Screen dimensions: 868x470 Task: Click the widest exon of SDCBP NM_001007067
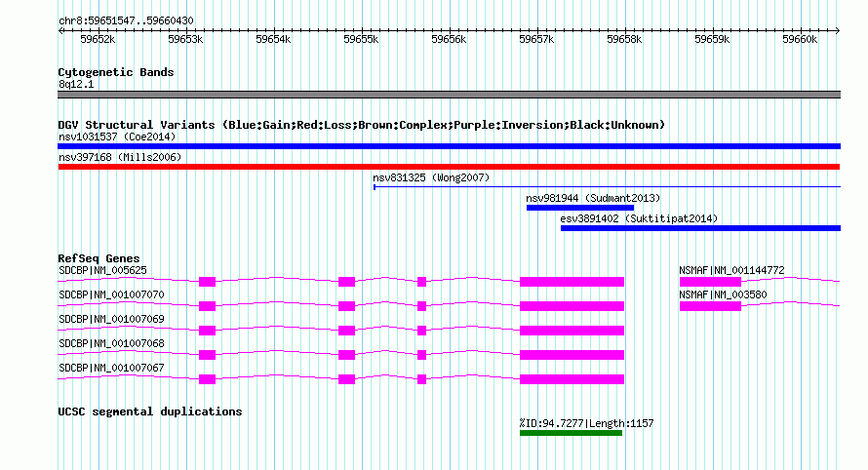572,379
